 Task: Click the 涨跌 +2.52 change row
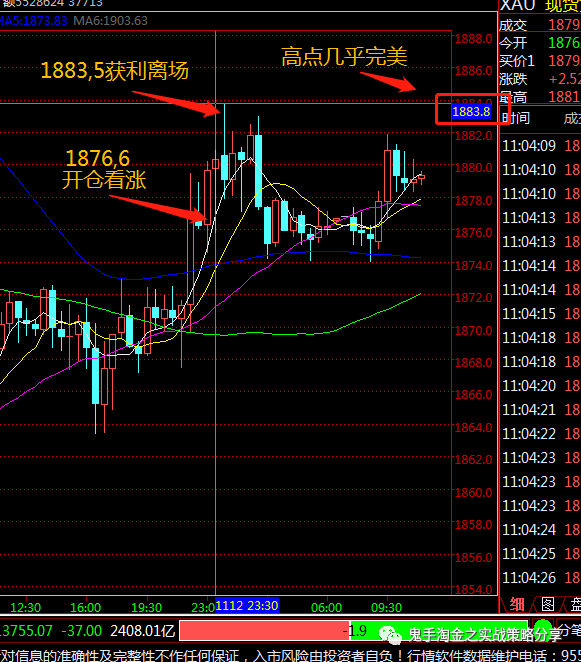click(x=540, y=79)
